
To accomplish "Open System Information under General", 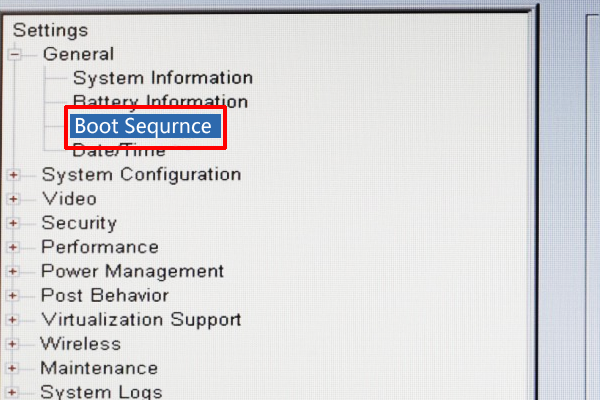I will [x=163, y=77].
